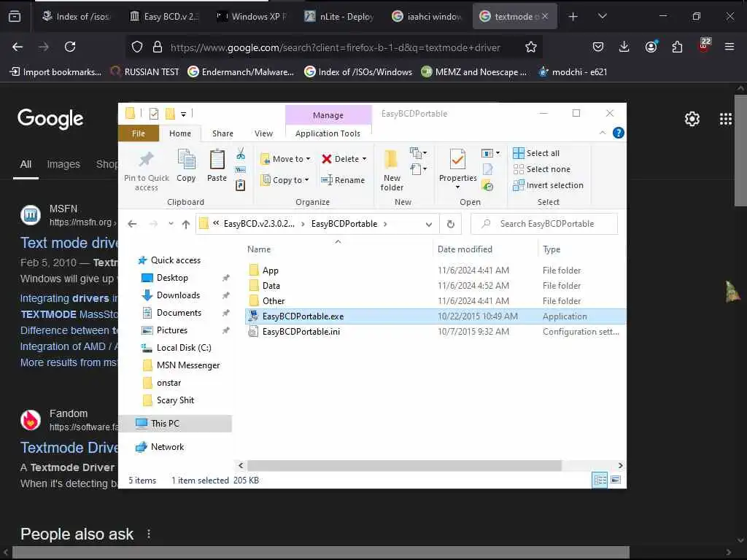Image resolution: width=747 pixels, height=560 pixels.
Task: Open Properties from the ribbon
Action: click(x=457, y=169)
